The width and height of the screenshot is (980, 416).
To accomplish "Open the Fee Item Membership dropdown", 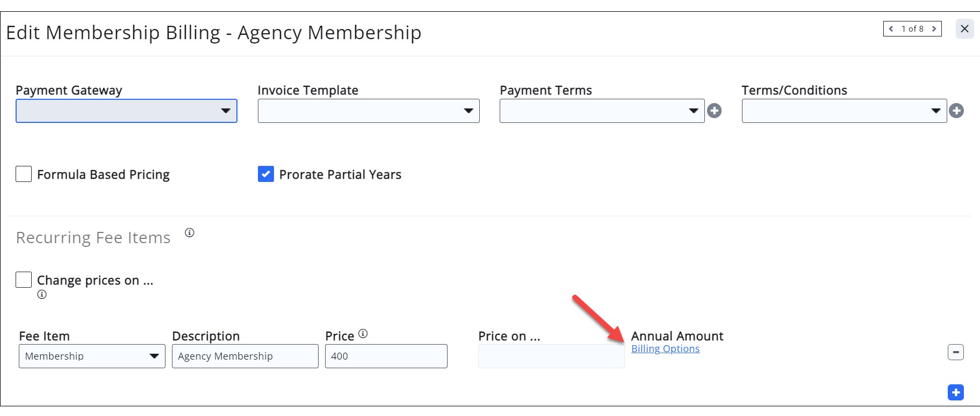I will (x=92, y=356).
